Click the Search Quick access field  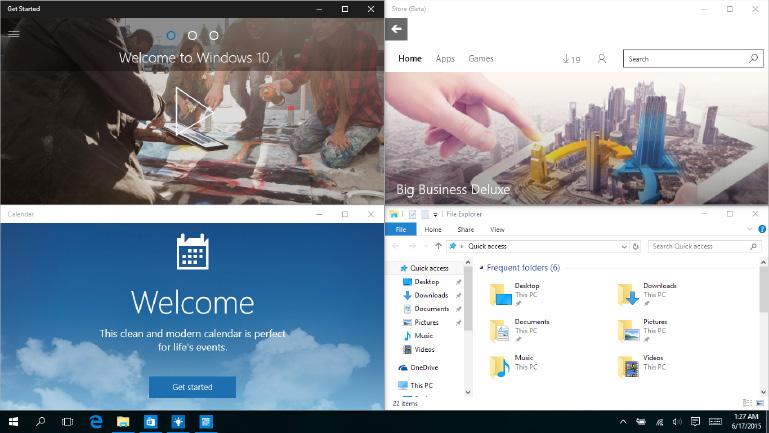point(704,246)
